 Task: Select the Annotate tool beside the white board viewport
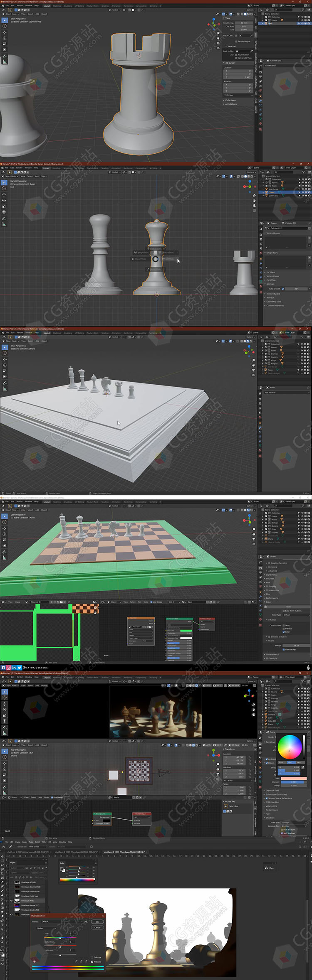[x=5, y=383]
